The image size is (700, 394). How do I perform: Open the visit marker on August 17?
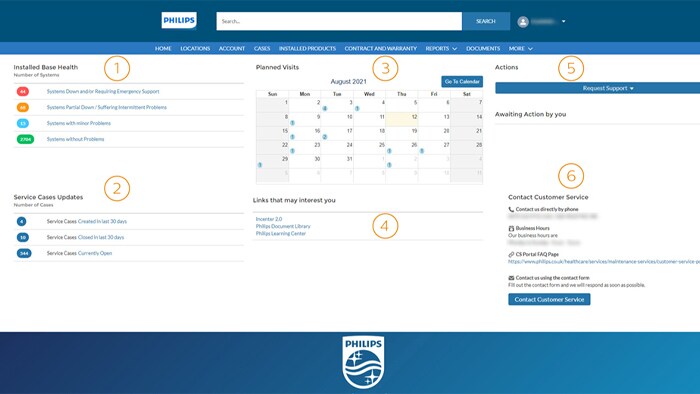click(325, 137)
